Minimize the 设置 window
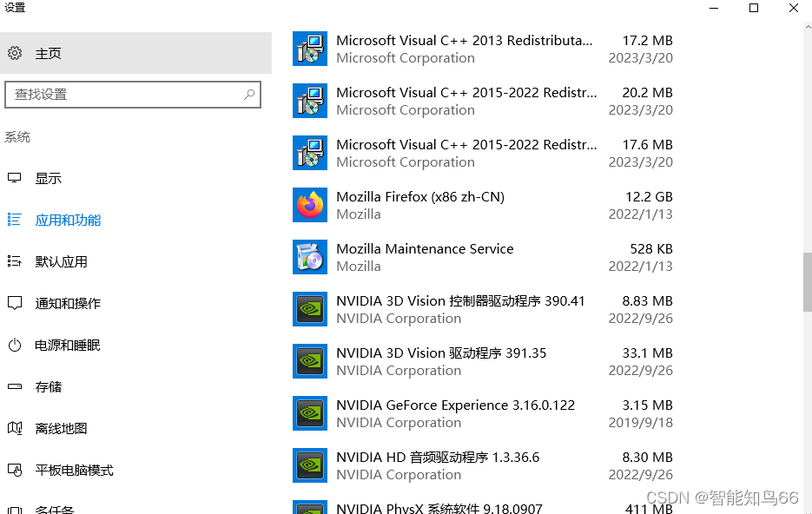 (714, 8)
